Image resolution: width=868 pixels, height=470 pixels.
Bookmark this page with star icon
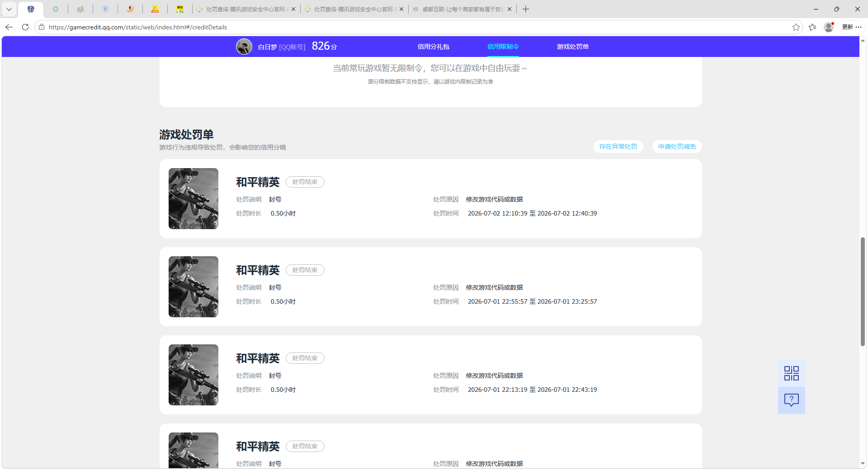[796, 27]
